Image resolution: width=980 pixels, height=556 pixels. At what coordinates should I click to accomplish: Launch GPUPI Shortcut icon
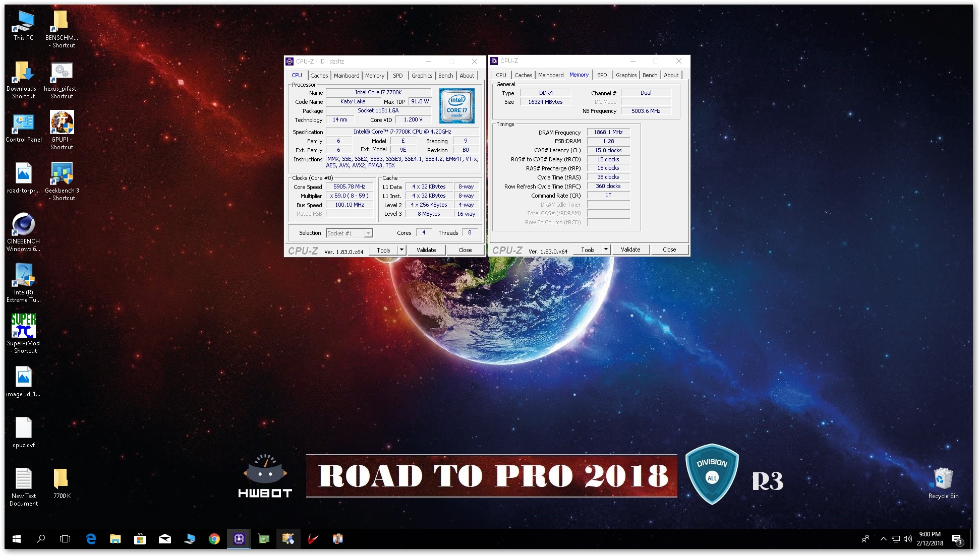[62, 131]
